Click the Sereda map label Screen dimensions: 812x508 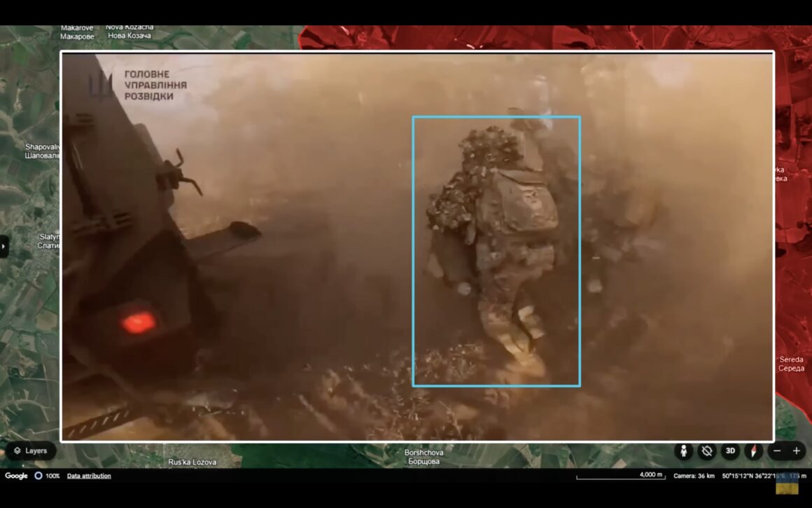791,364
